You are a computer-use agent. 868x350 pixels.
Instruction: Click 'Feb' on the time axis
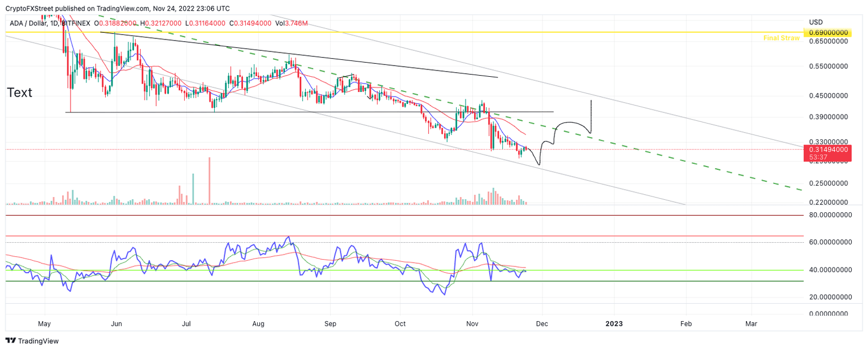(685, 324)
